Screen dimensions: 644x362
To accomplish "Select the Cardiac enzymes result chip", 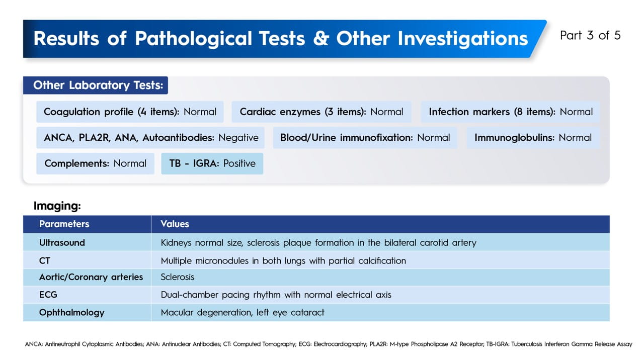I will [x=321, y=112].
